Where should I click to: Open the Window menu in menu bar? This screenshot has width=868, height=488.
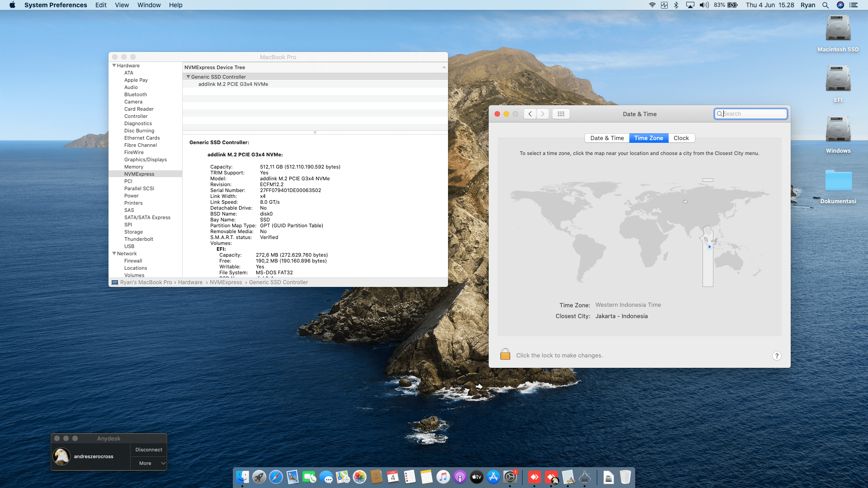click(x=149, y=5)
